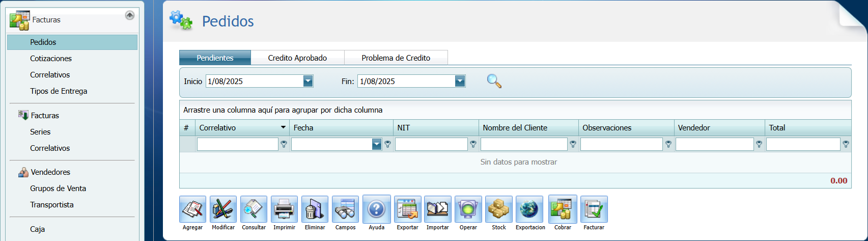Screen dimensions: 868x241
Task: Click the Total column header
Action: click(808, 128)
